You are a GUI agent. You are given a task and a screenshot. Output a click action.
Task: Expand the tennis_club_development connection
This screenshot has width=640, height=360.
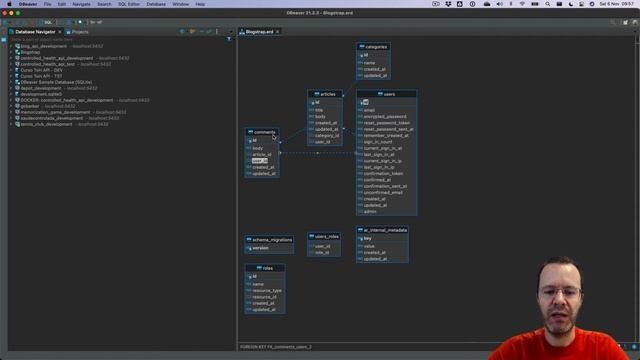(11, 124)
